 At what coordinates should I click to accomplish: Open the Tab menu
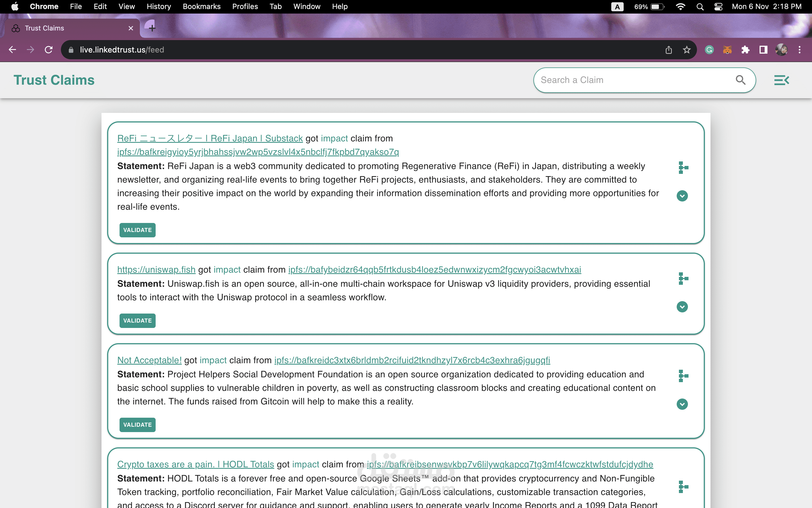[275, 6]
